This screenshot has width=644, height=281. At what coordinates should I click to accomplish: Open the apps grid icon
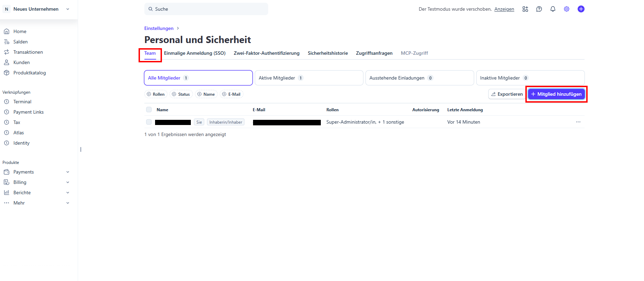click(x=525, y=9)
